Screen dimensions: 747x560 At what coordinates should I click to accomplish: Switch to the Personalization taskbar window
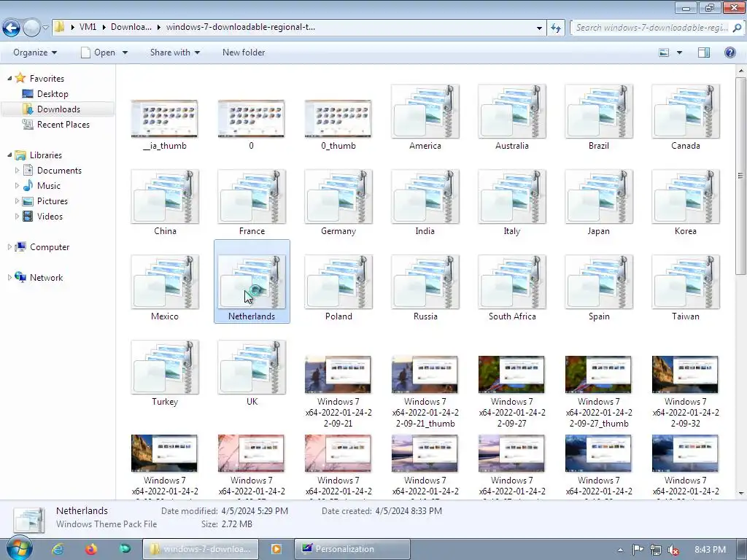352,549
